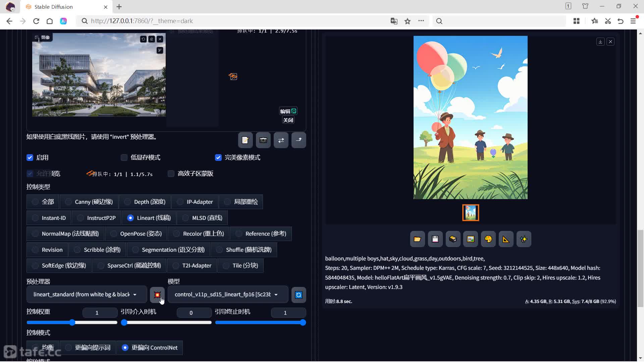
Task: Undo the ControlNet input image edit
Action: pyautogui.click(x=143, y=39)
